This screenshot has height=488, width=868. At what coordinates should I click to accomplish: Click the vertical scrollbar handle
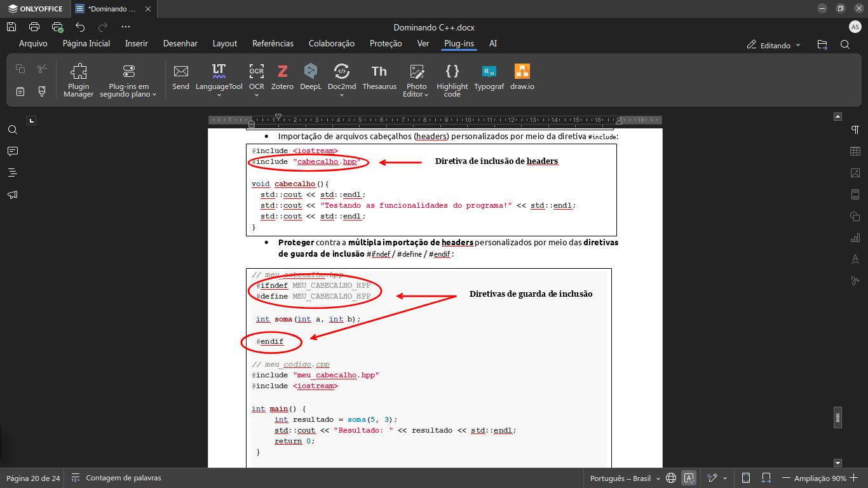(837, 417)
